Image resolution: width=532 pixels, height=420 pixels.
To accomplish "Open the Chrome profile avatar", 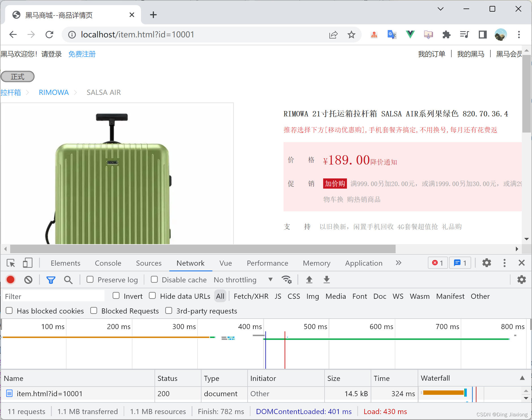I will pos(501,35).
